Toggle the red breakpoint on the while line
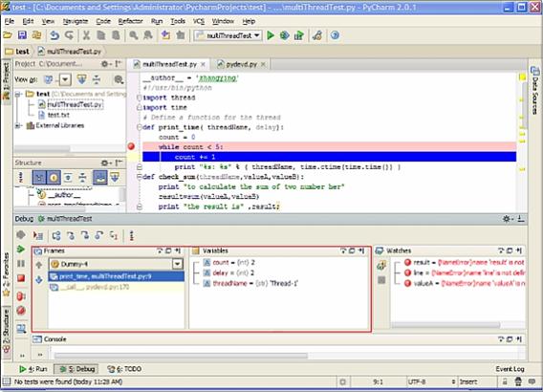The width and height of the screenshot is (543, 392). point(131,147)
